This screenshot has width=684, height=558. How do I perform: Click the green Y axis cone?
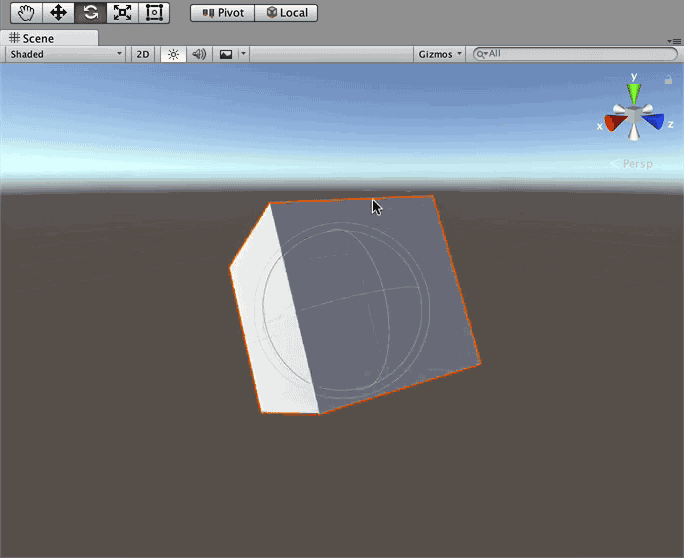634,93
